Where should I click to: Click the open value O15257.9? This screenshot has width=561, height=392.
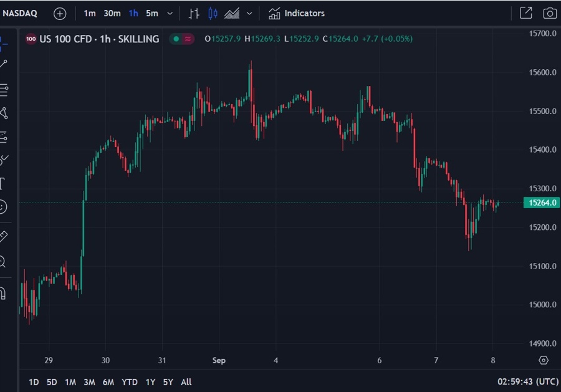(223, 39)
